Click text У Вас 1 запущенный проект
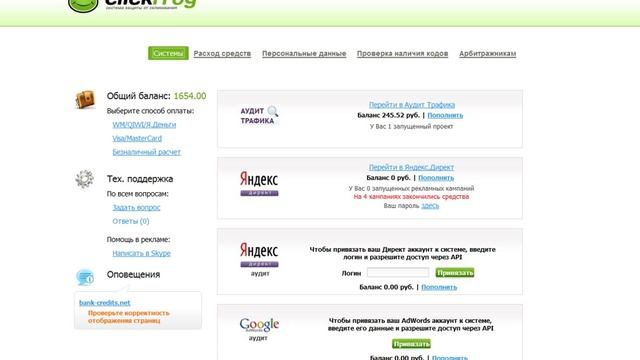 tap(411, 127)
